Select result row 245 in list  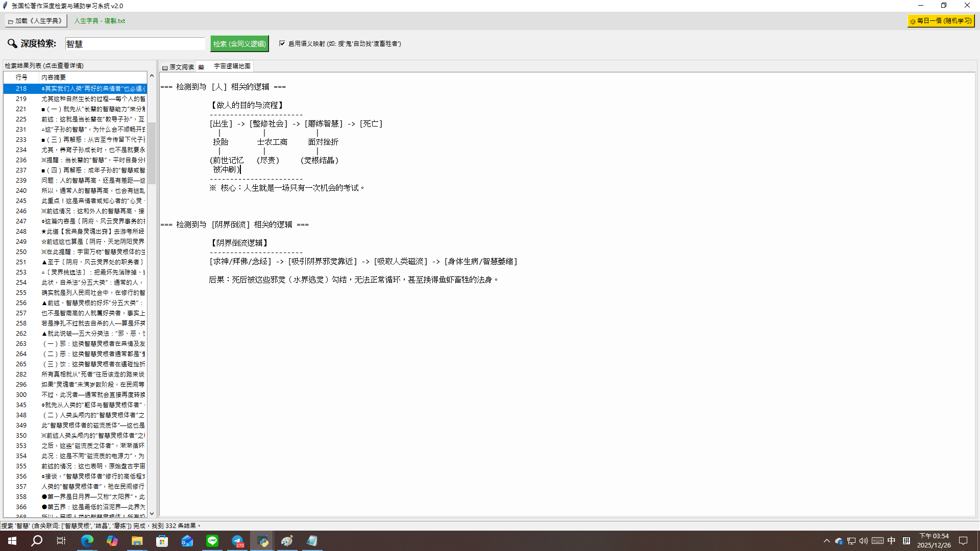click(x=77, y=201)
